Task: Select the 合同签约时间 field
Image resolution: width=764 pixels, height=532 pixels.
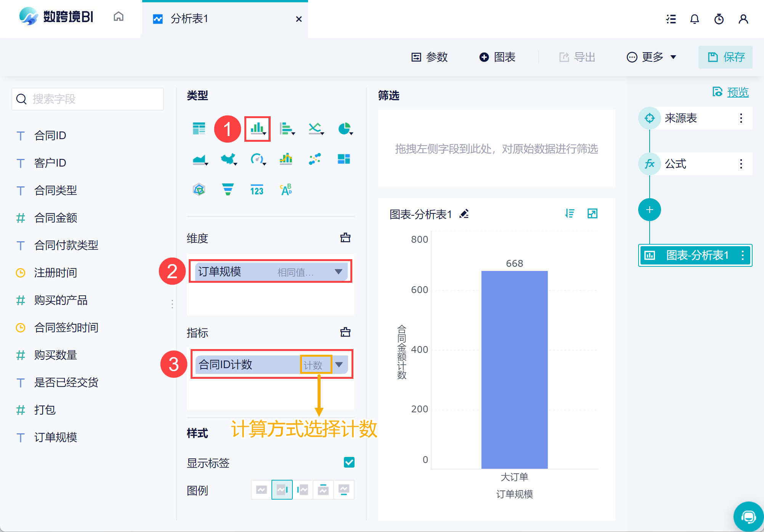Action: click(x=66, y=327)
